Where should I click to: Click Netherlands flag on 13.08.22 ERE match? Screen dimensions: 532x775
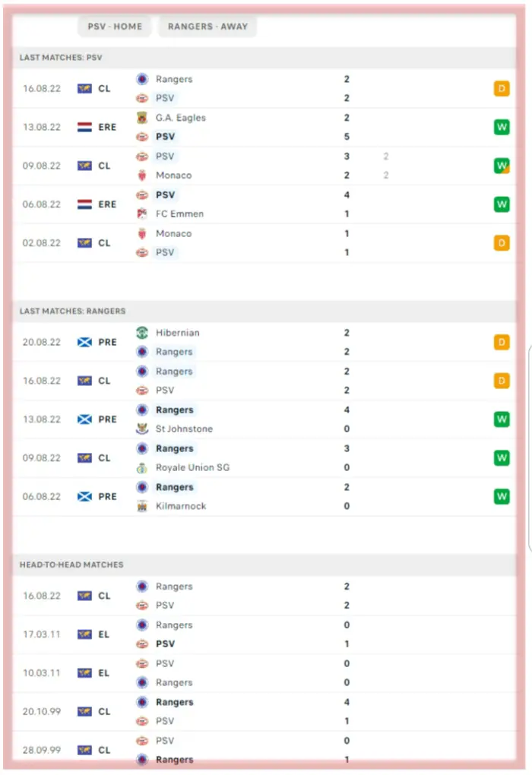pyautogui.click(x=84, y=127)
